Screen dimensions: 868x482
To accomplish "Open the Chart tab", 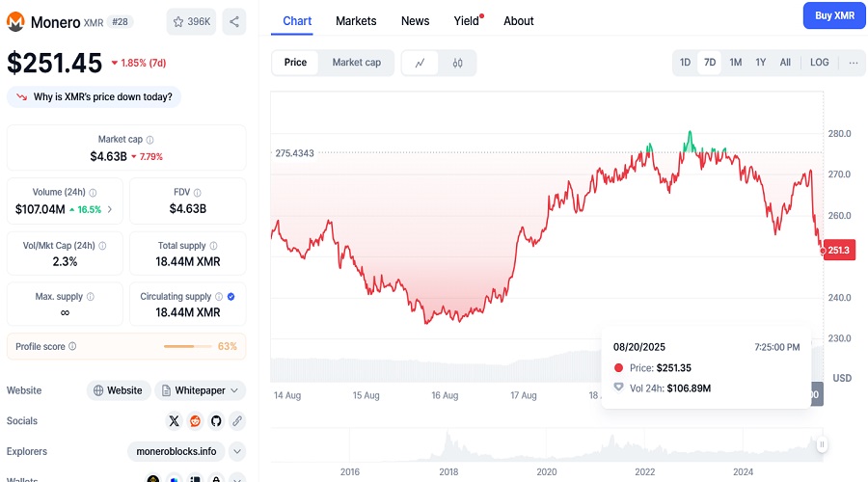I will click(297, 21).
